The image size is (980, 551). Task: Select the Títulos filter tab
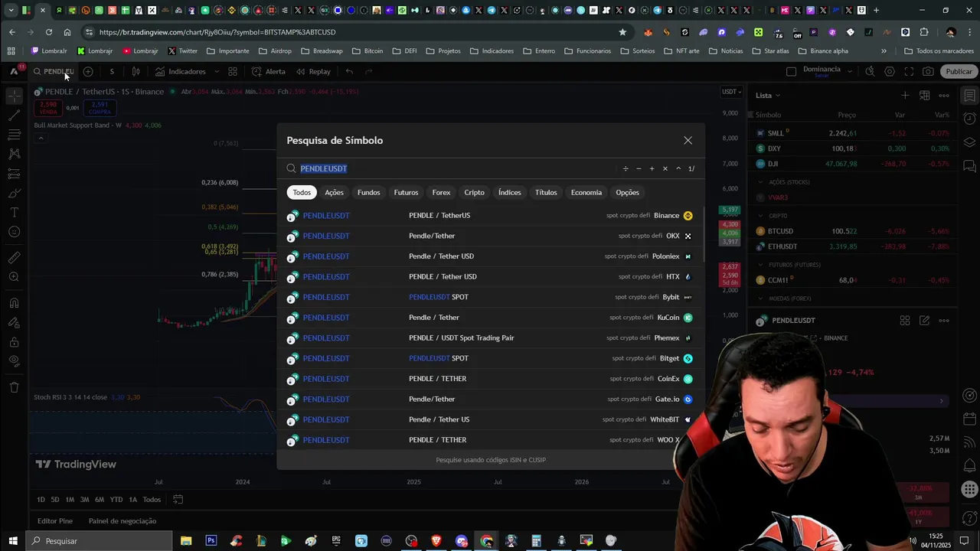click(x=546, y=192)
